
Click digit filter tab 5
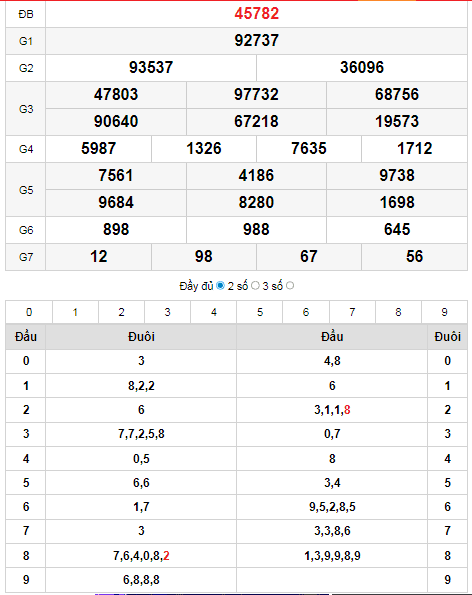click(x=260, y=312)
